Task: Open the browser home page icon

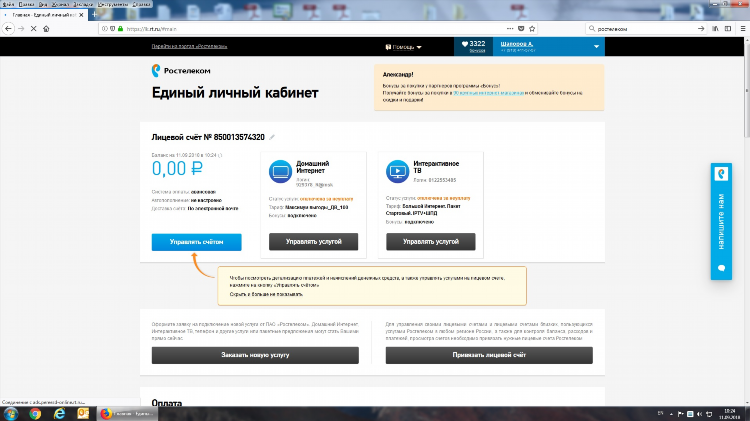Action: pos(46,29)
